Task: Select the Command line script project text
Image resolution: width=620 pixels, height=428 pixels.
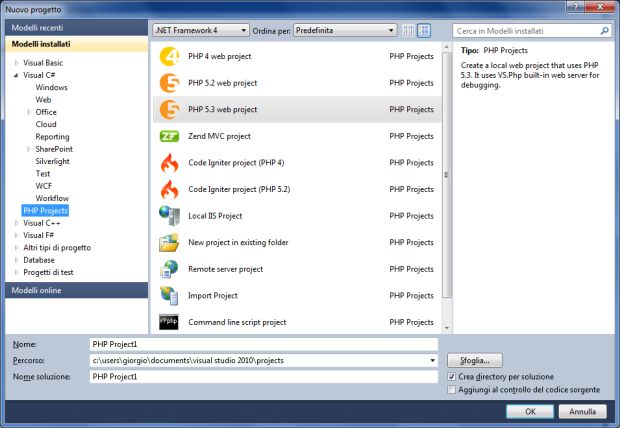Action: coord(237,322)
